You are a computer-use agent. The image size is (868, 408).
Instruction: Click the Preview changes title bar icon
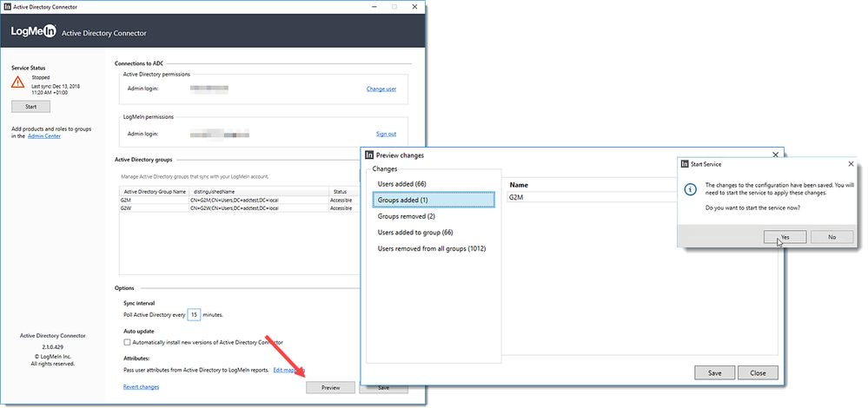pos(369,155)
